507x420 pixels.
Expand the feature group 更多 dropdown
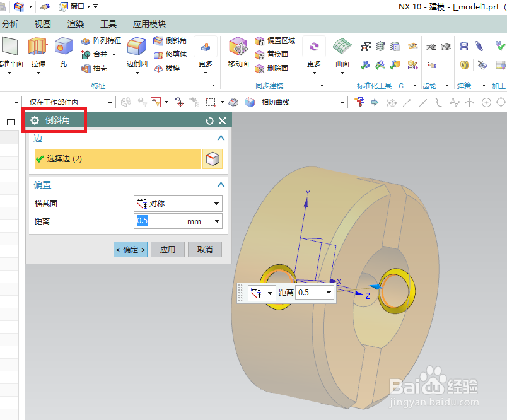(x=206, y=54)
